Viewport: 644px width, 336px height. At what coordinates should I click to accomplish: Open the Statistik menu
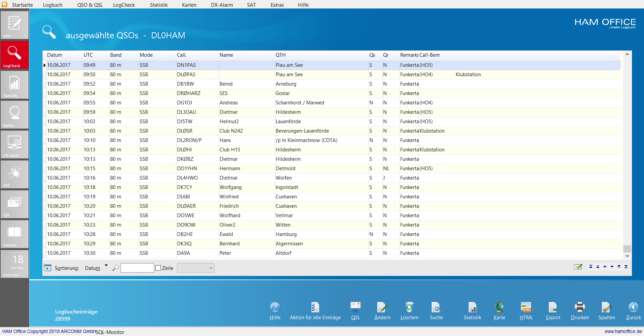(x=159, y=5)
